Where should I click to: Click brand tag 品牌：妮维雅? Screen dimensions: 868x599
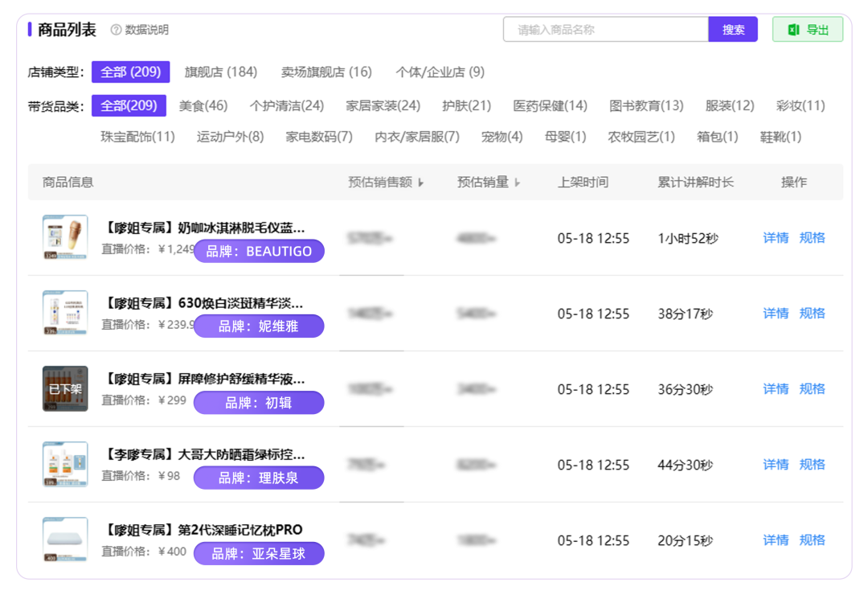[259, 326]
